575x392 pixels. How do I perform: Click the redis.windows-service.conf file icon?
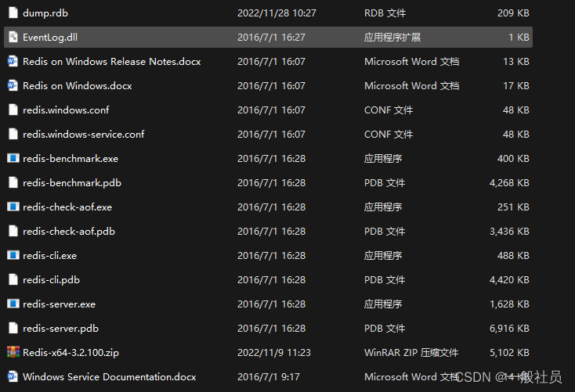click(13, 134)
